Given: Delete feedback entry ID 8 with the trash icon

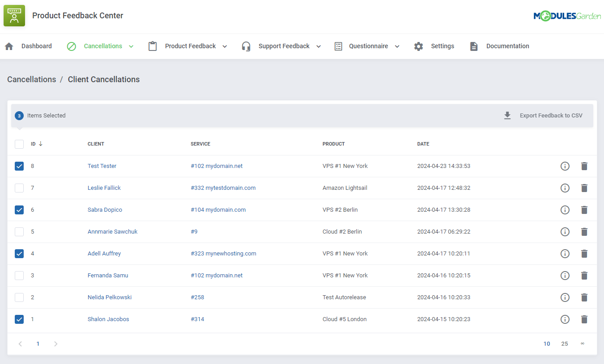Looking at the screenshot, I should click(x=584, y=166).
